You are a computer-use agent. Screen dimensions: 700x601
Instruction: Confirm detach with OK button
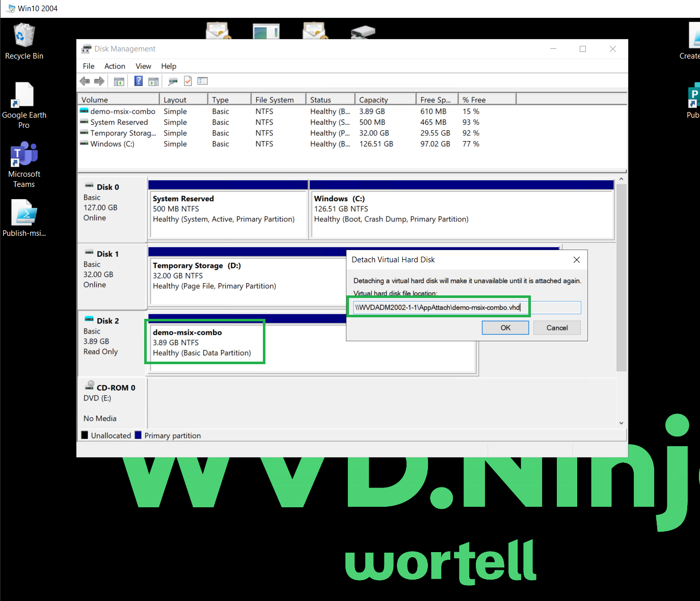click(505, 327)
